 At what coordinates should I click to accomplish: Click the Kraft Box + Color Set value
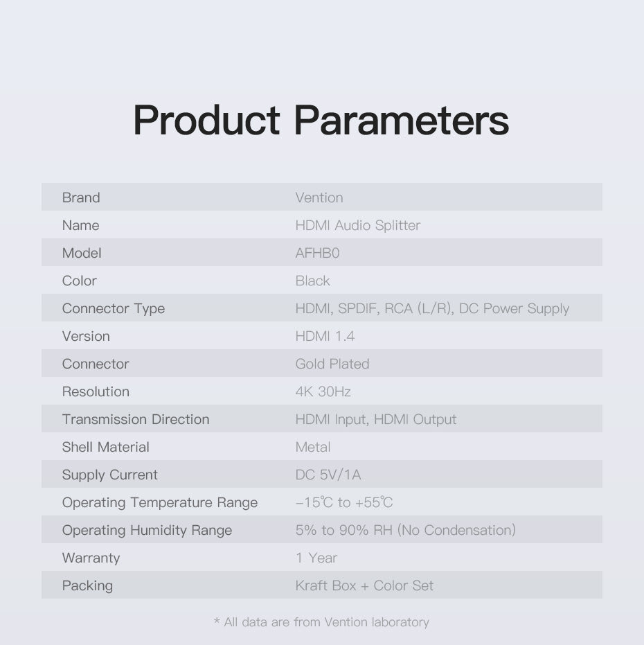pos(364,585)
